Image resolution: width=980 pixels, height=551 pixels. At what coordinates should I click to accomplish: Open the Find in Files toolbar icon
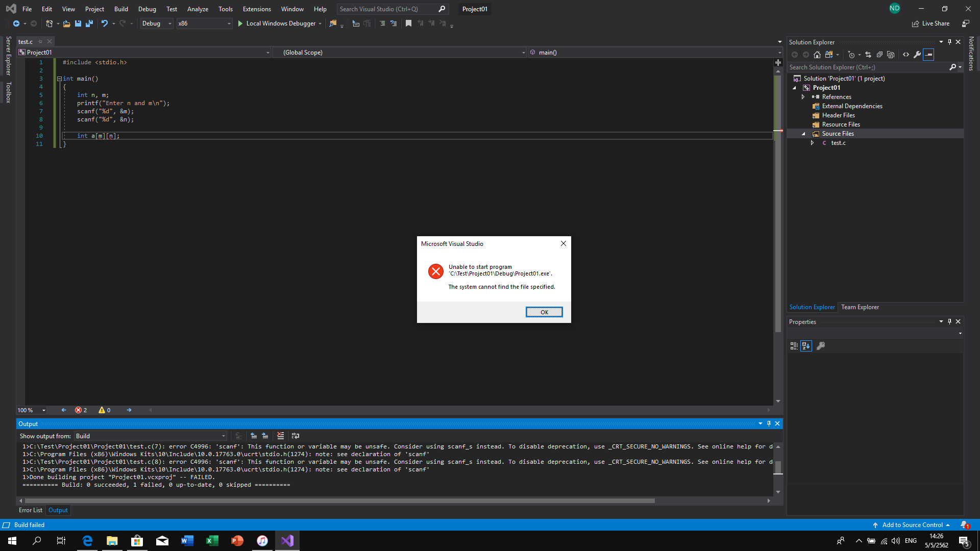333,23
